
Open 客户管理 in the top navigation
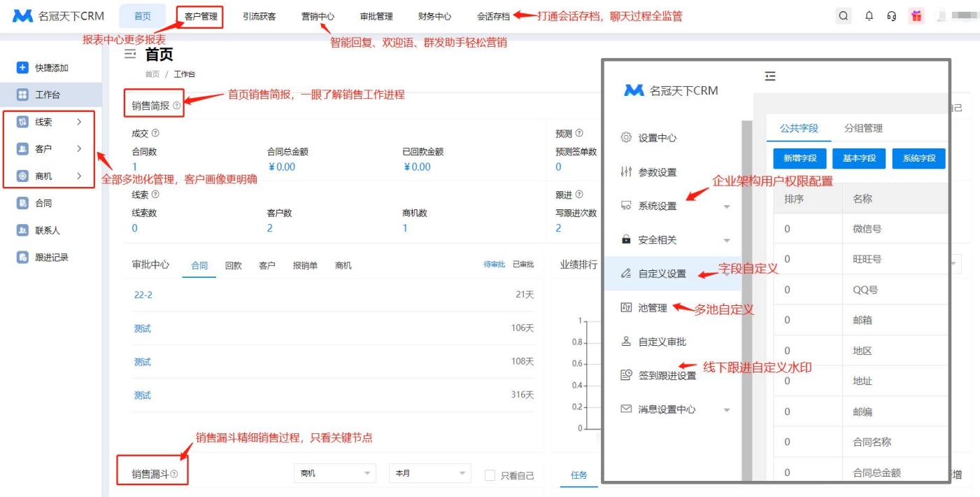point(201,16)
